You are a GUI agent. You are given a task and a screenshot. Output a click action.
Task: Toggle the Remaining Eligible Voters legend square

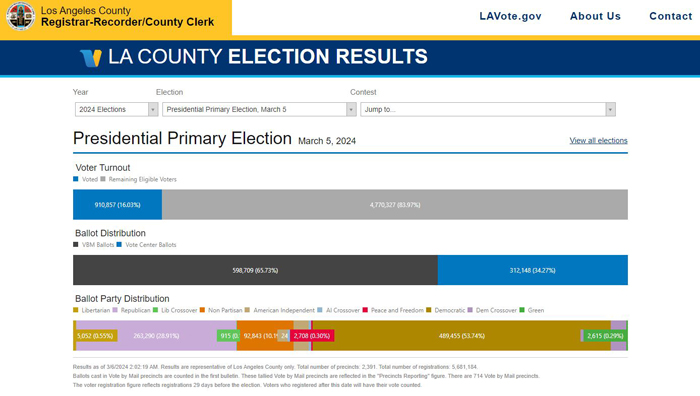103,179
